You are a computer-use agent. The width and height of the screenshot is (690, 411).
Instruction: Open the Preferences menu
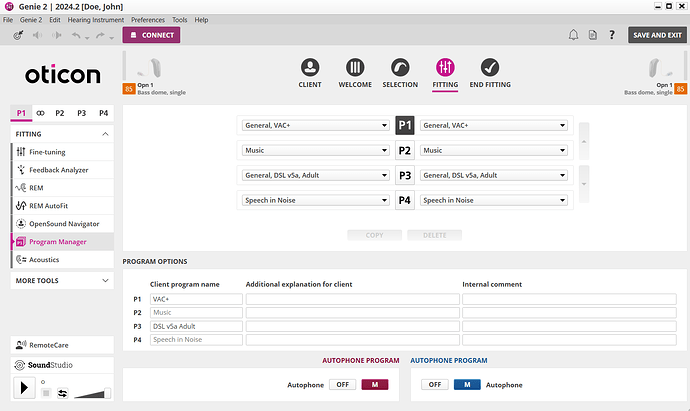point(148,20)
